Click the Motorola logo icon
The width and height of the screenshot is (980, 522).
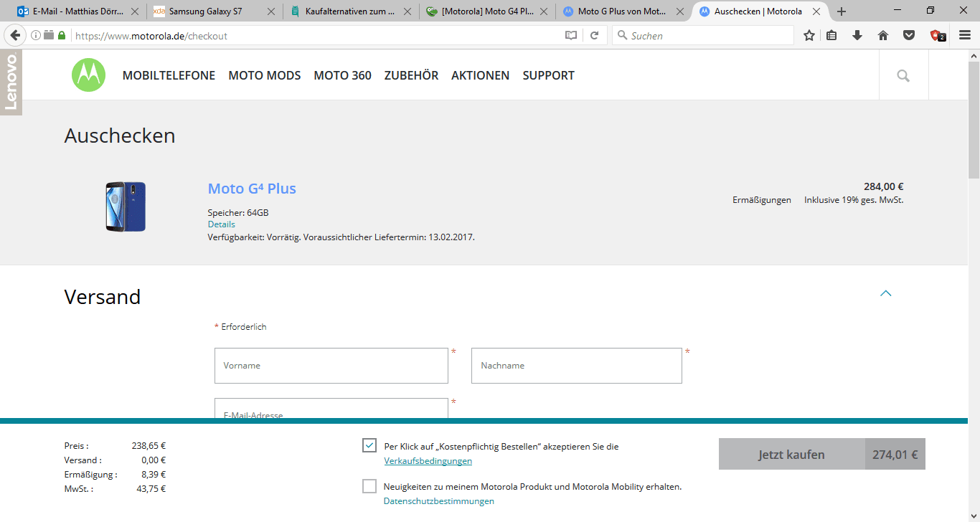[88, 75]
